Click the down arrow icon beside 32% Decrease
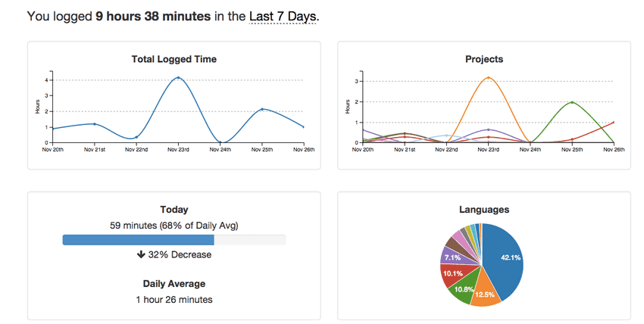644x324 pixels. (141, 254)
